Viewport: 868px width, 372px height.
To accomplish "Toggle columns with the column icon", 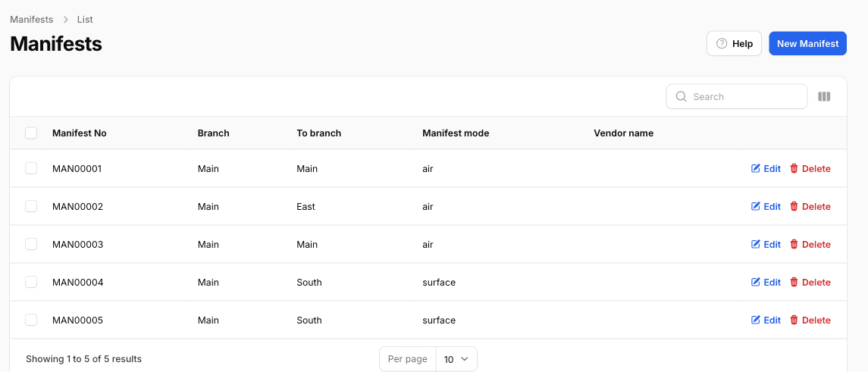I will pyautogui.click(x=824, y=97).
